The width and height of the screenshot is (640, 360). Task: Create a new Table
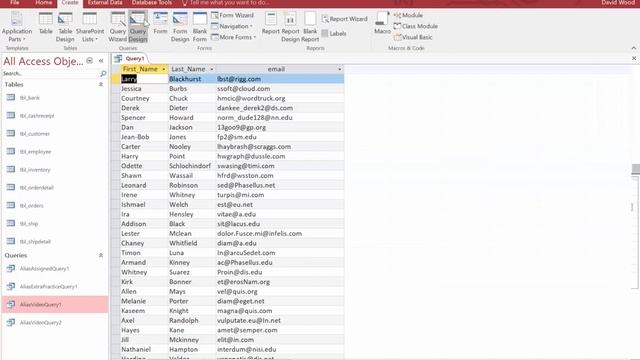click(x=45, y=24)
